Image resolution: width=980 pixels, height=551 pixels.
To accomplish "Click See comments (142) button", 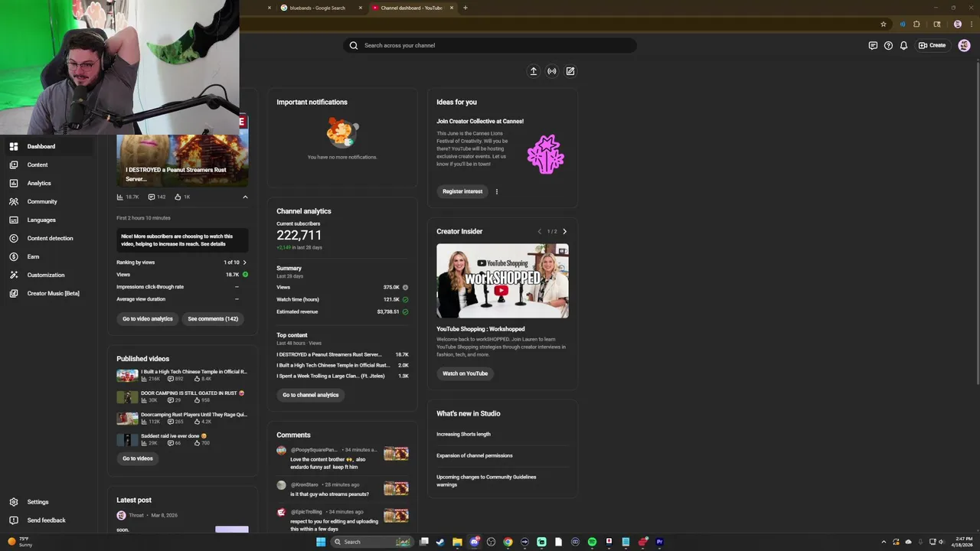I will [213, 318].
